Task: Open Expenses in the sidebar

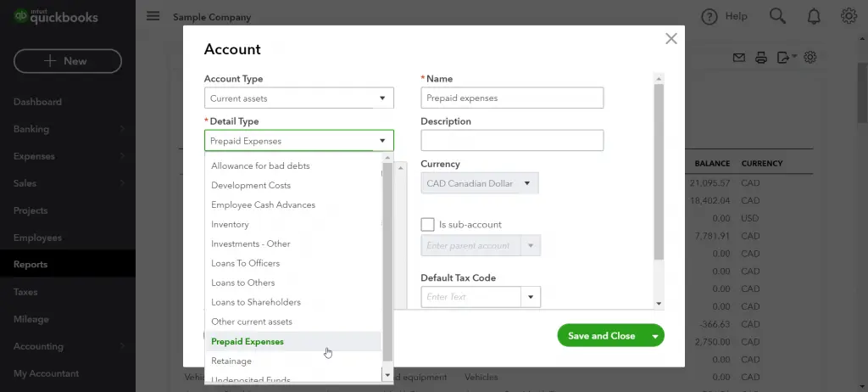Action: coord(34,156)
